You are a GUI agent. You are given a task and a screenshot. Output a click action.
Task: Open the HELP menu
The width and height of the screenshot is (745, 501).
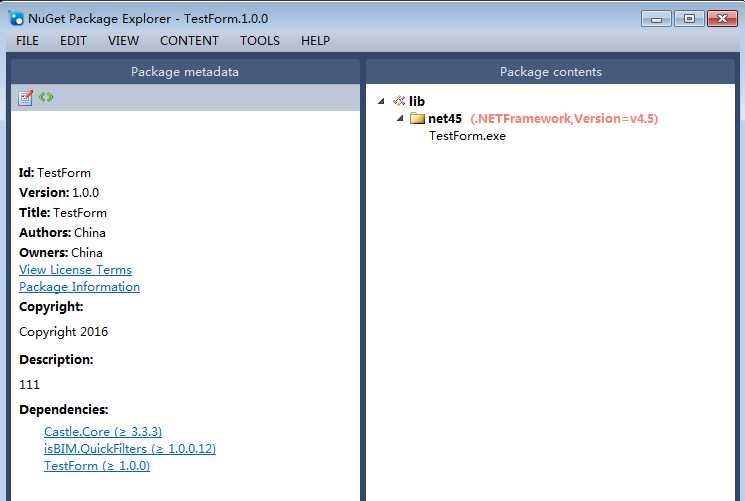[315, 41]
